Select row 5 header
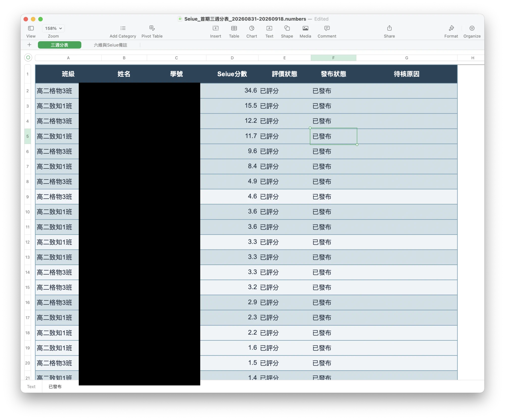The image size is (505, 420). coord(28,136)
